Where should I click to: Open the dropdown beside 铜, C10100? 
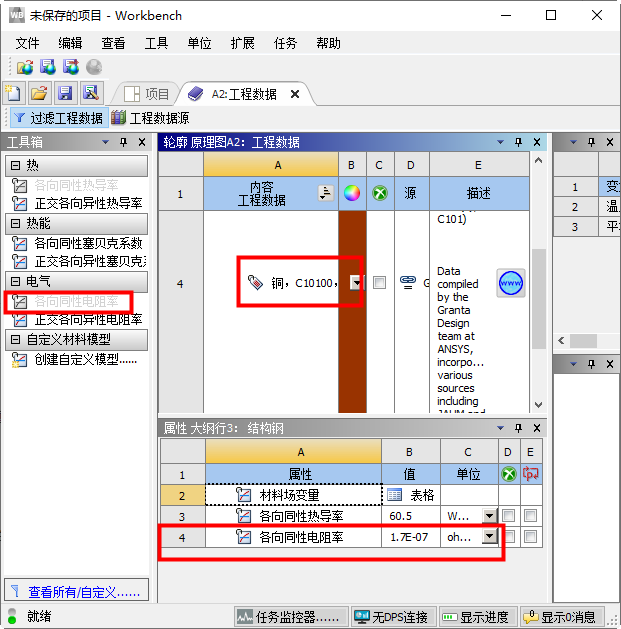coord(356,283)
